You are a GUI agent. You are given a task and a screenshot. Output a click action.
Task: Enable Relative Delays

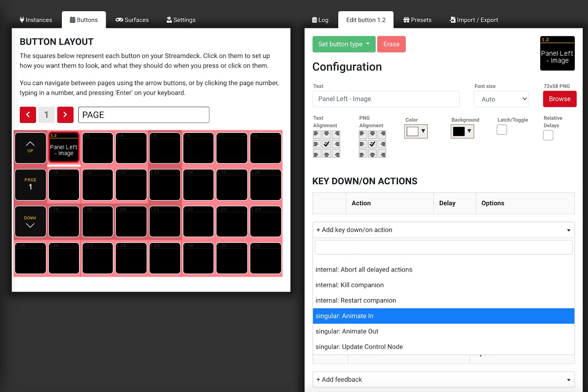point(548,135)
